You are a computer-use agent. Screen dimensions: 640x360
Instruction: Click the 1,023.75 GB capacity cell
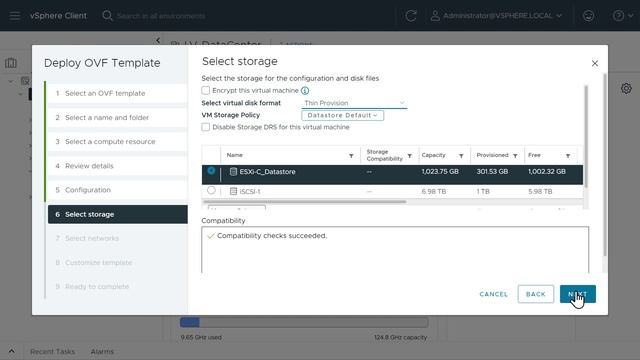pos(440,171)
